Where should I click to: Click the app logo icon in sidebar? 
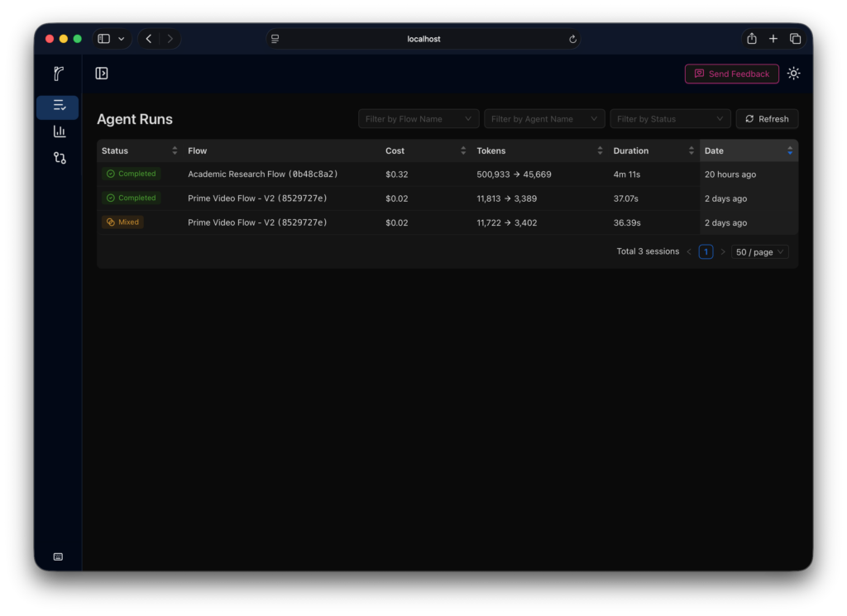(x=58, y=74)
